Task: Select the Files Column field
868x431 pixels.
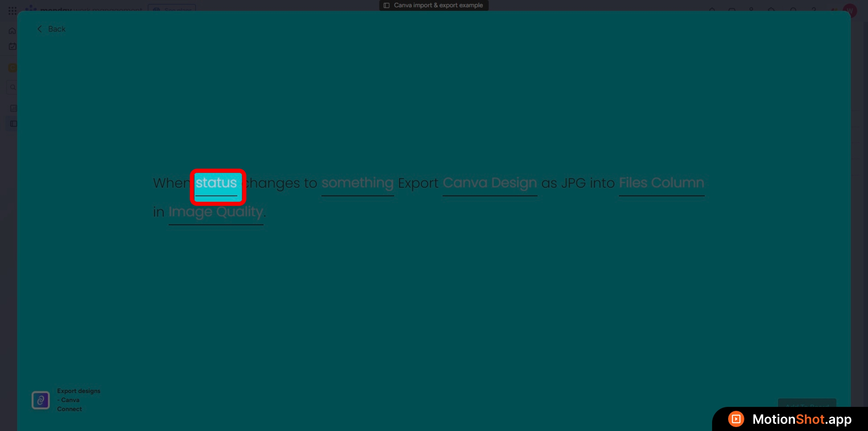Action: 661,183
